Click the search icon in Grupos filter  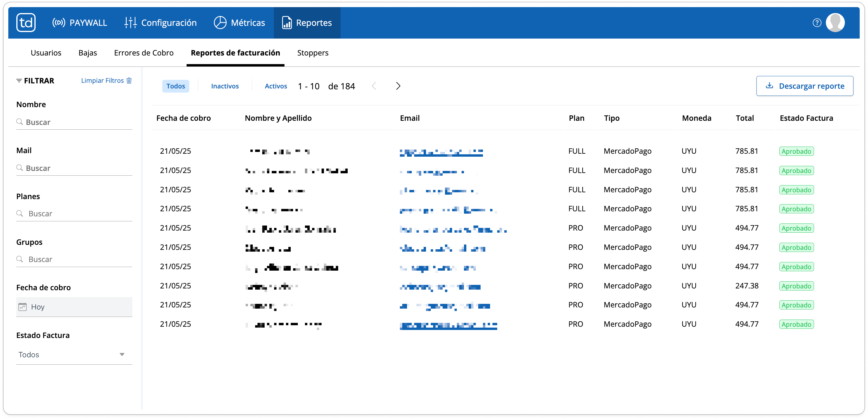point(20,259)
